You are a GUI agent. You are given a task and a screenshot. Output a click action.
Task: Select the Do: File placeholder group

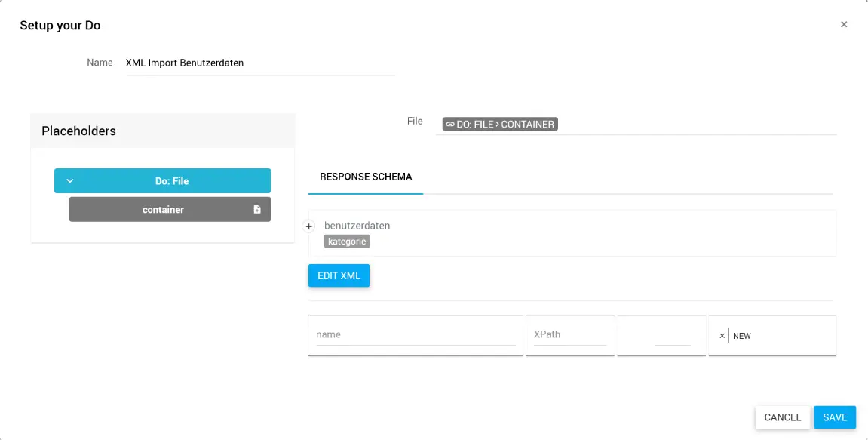click(171, 181)
